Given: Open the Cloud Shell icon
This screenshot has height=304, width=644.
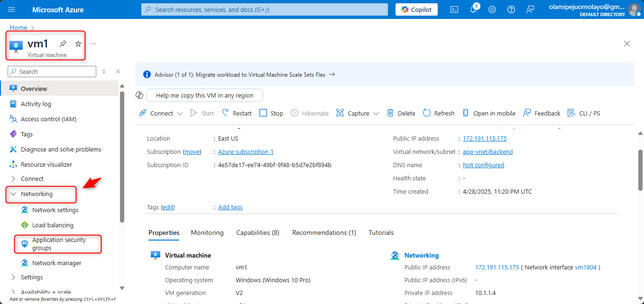Looking at the screenshot, I should click(x=454, y=9).
